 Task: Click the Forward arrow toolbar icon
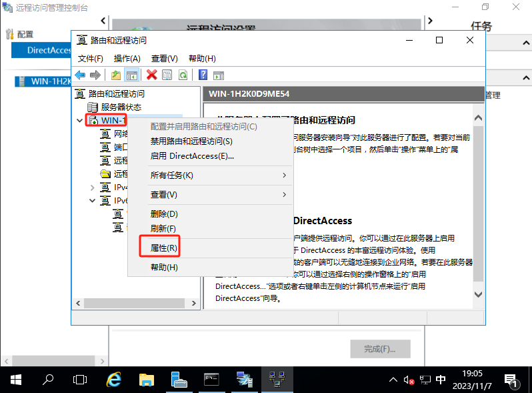coord(95,75)
